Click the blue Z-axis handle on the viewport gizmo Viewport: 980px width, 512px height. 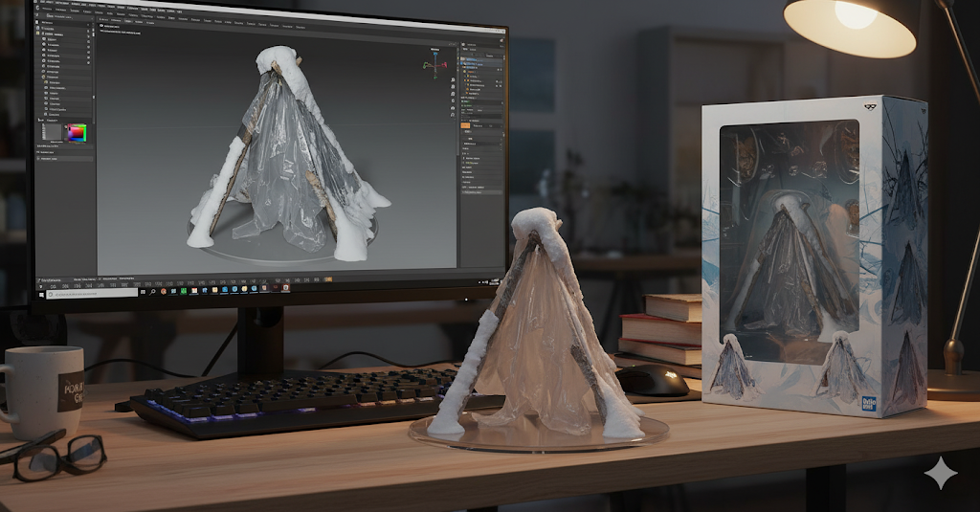(435, 54)
